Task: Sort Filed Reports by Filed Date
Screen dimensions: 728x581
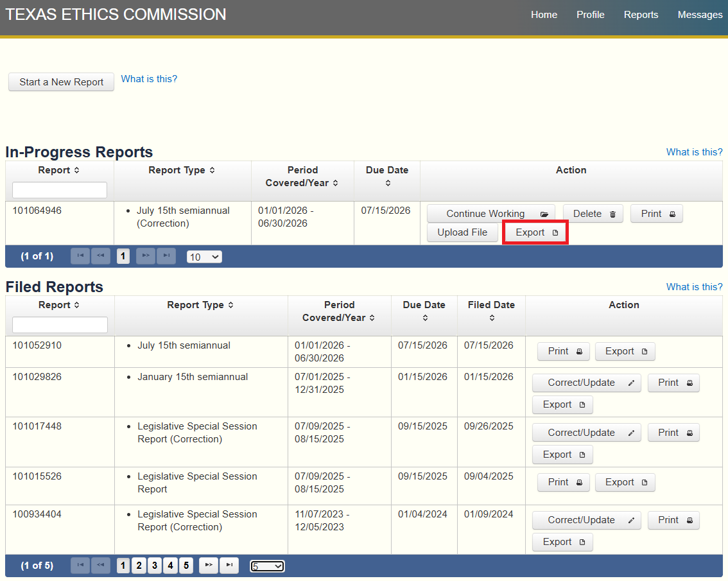Action: click(x=492, y=318)
